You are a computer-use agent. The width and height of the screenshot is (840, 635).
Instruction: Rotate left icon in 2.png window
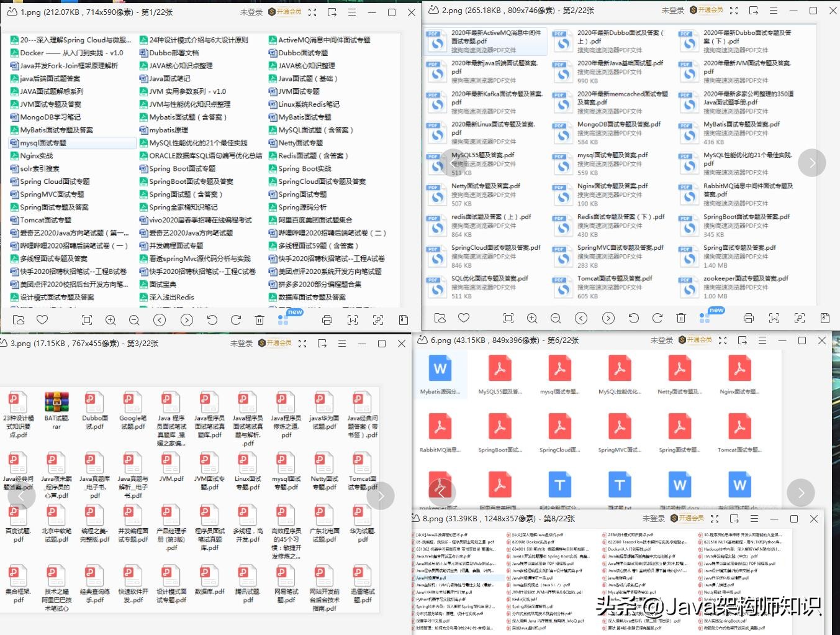633,318
